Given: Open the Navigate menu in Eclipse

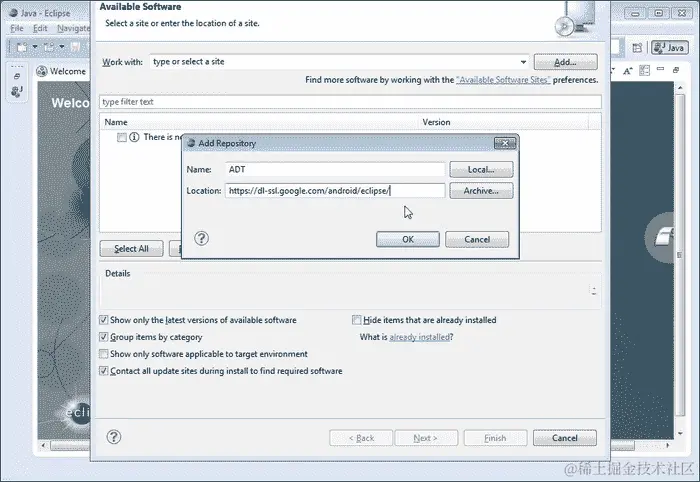Looking at the screenshot, I should [73, 29].
